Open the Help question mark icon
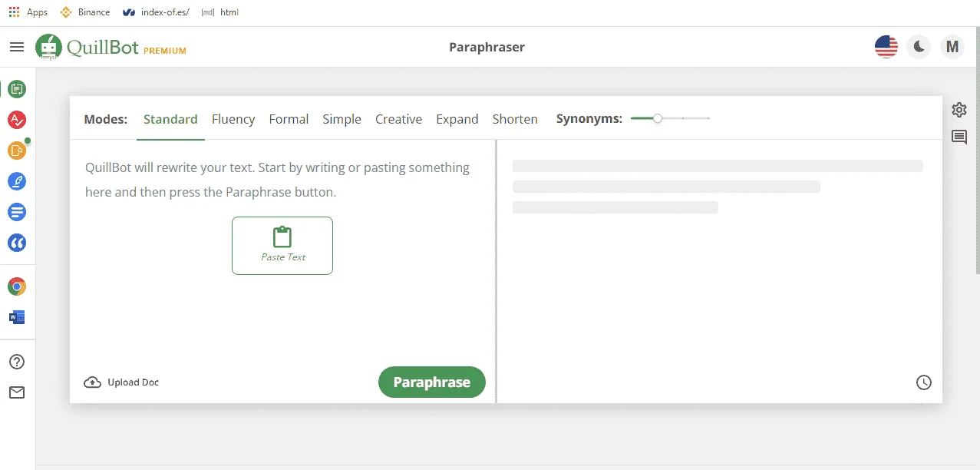Viewport: 980px width, 470px height. pyautogui.click(x=17, y=362)
